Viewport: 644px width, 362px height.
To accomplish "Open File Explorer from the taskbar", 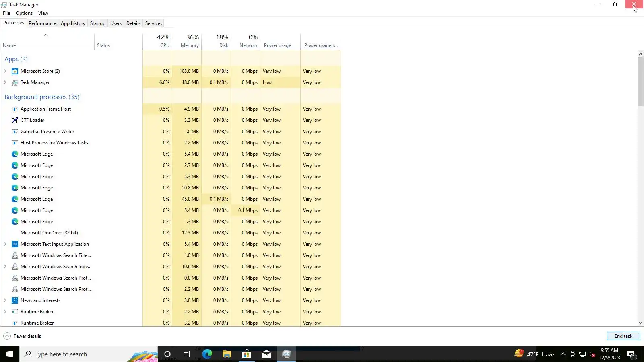I will tap(227, 354).
